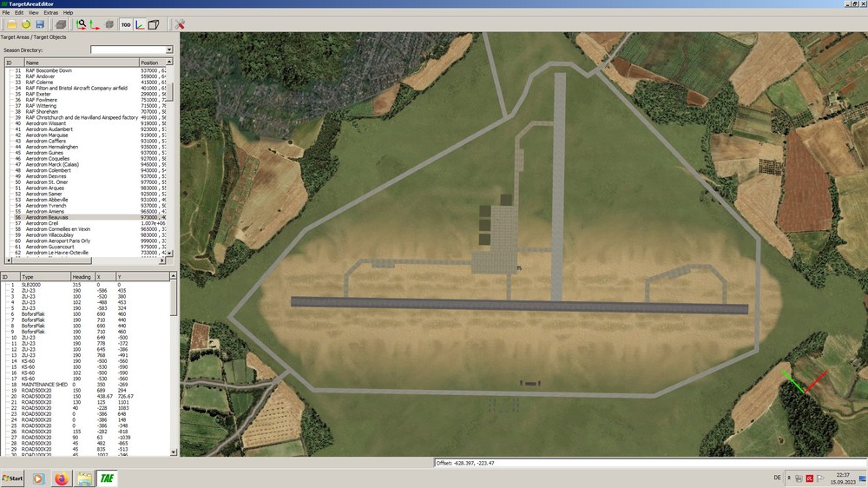Screen dimensions: 868x488
Task: Click the Type column header
Action: click(x=45, y=276)
